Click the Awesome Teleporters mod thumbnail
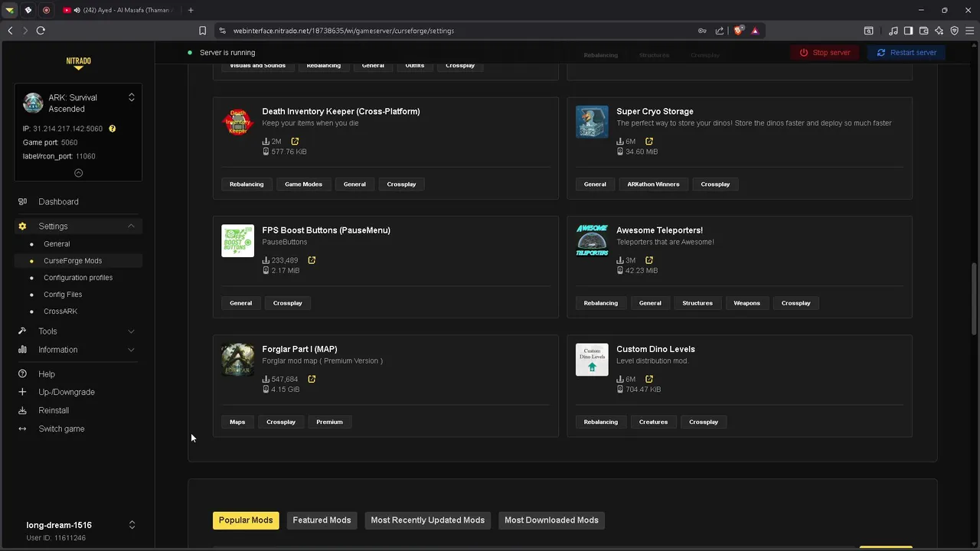Screen dimensions: 980x551 (592, 240)
